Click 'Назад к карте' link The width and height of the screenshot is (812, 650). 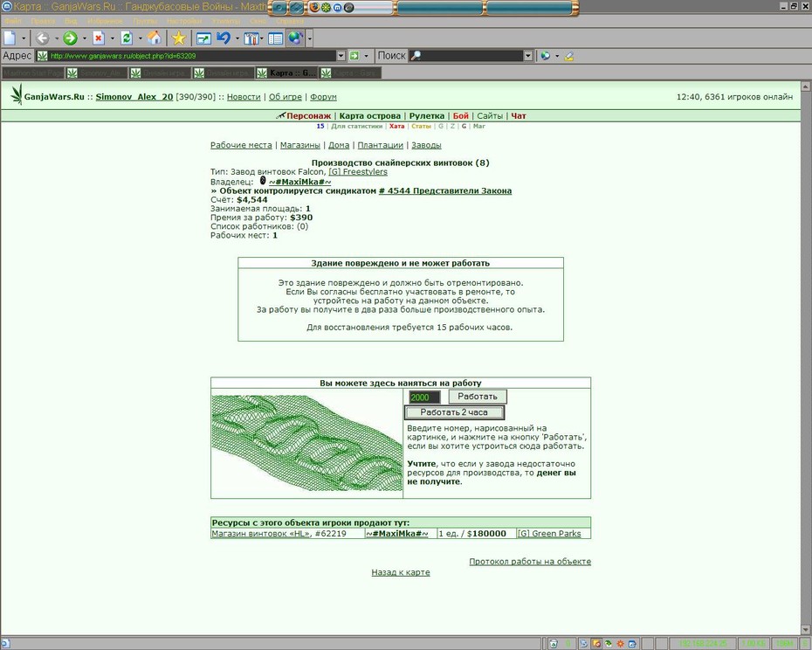pos(400,572)
